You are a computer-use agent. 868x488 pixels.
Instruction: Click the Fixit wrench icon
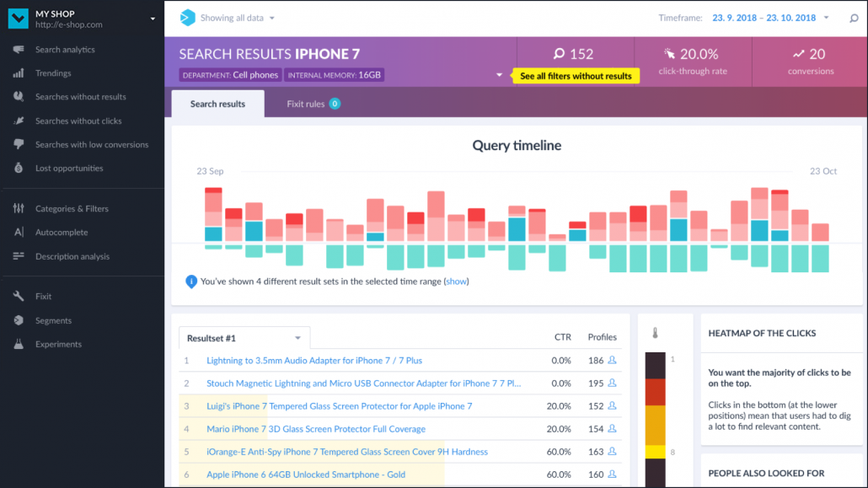[x=19, y=297]
